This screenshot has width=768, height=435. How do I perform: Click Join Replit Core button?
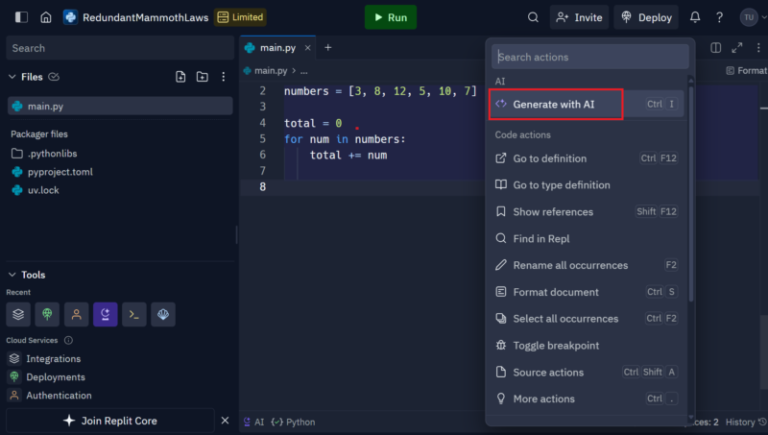109,421
